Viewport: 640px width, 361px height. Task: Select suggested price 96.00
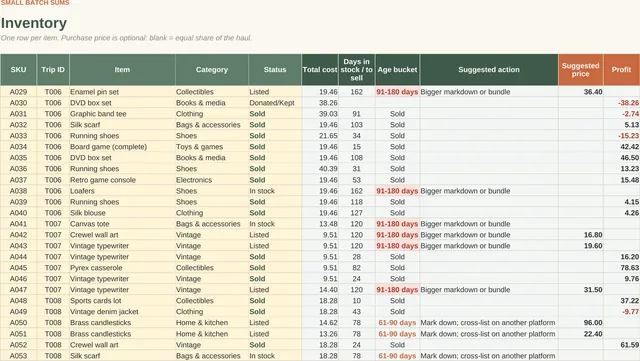580,323
